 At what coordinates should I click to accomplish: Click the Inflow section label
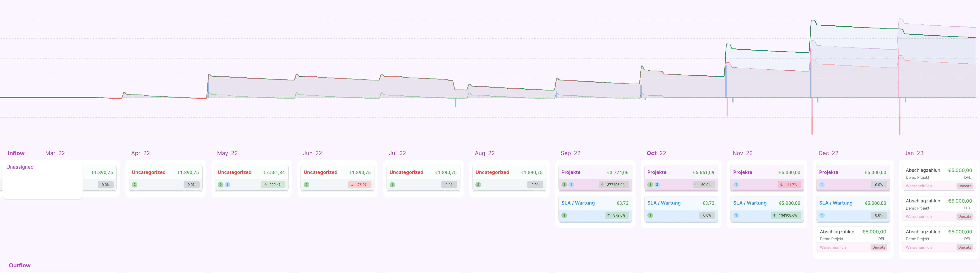16,153
